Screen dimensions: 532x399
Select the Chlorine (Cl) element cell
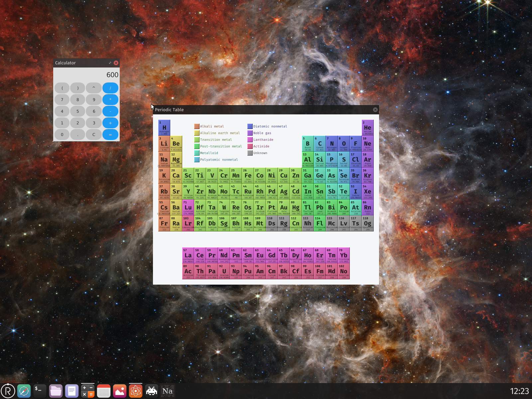point(356,160)
